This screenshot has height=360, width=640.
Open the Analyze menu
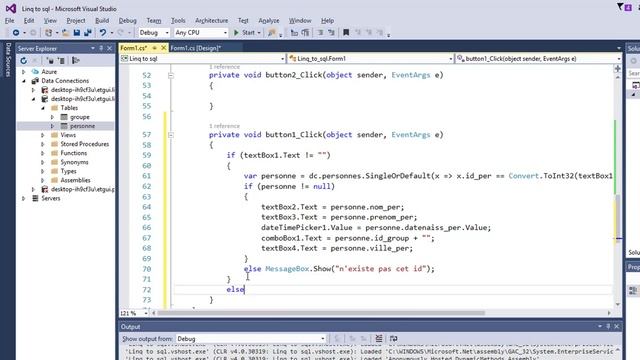point(269,20)
